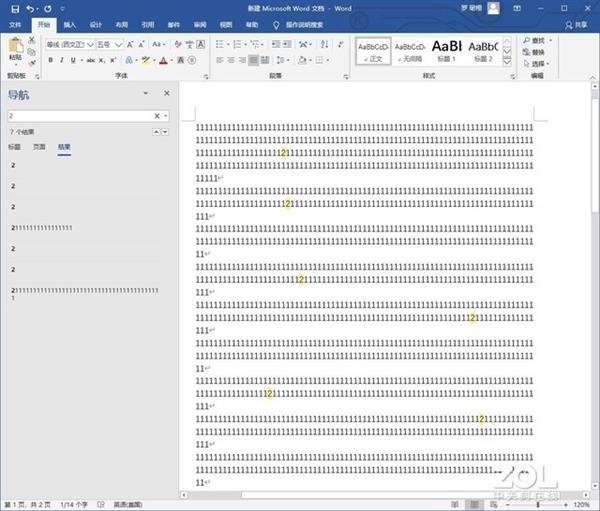Click the Format Painter brush icon
Viewport: 600px width, 511px height.
point(32,63)
